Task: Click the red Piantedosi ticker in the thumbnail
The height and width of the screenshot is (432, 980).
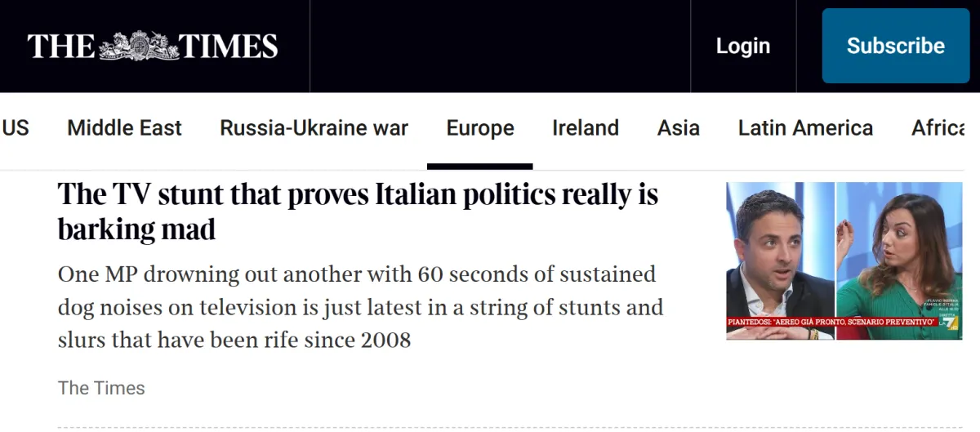Action: 821,323
